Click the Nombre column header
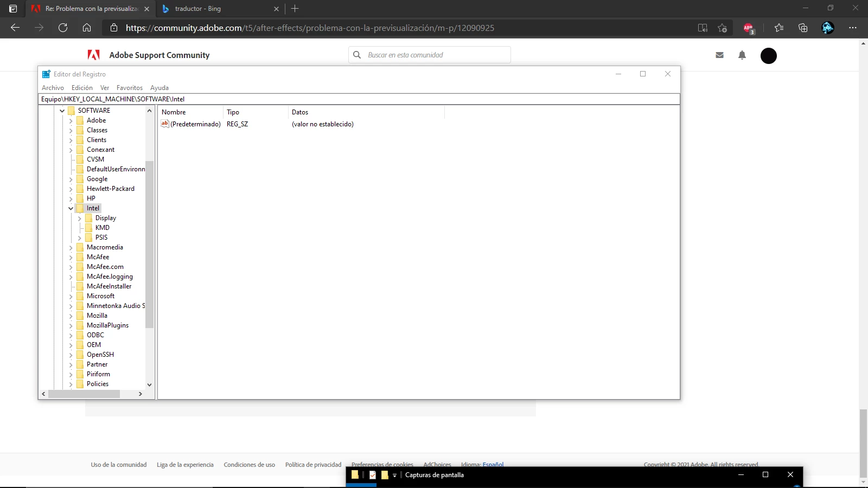The image size is (868, 488). tap(190, 112)
